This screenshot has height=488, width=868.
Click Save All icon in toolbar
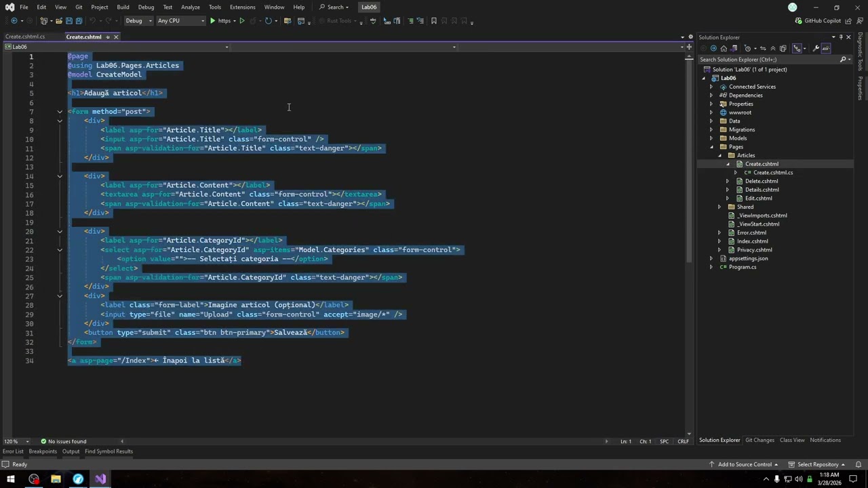(x=79, y=21)
